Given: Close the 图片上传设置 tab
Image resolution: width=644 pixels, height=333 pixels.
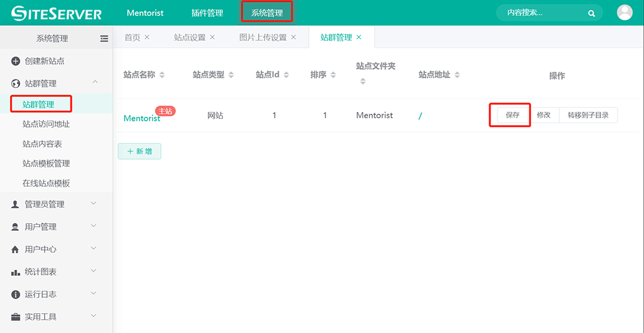Looking at the screenshot, I should [293, 38].
